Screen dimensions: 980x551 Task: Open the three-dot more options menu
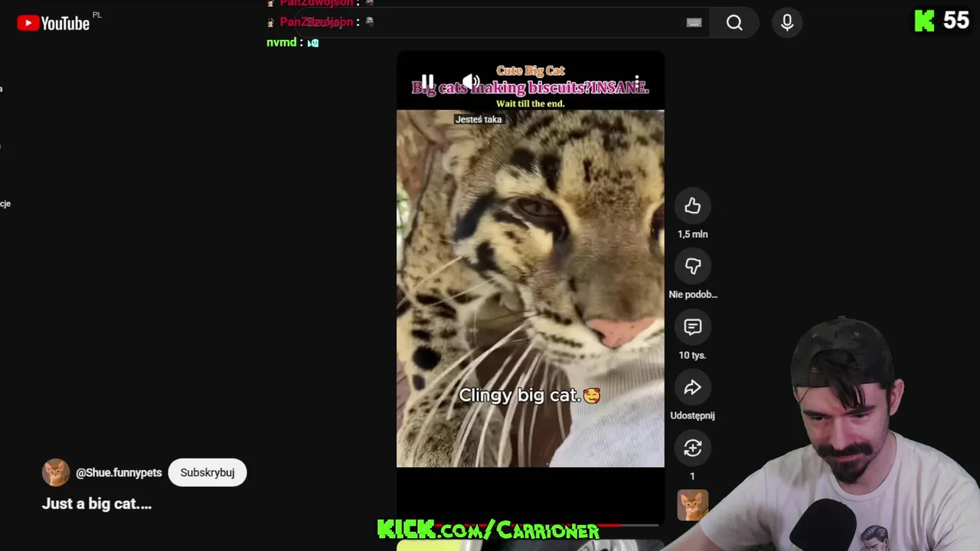coord(637,82)
